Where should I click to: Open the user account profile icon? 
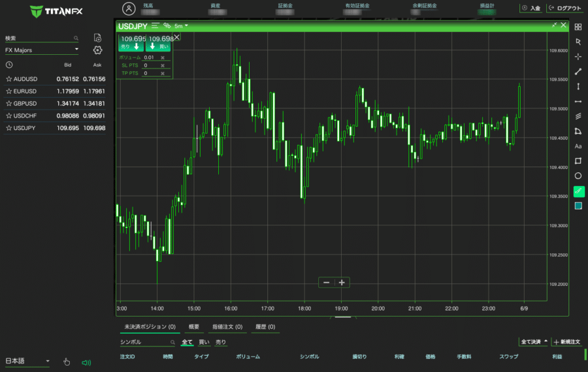click(129, 8)
